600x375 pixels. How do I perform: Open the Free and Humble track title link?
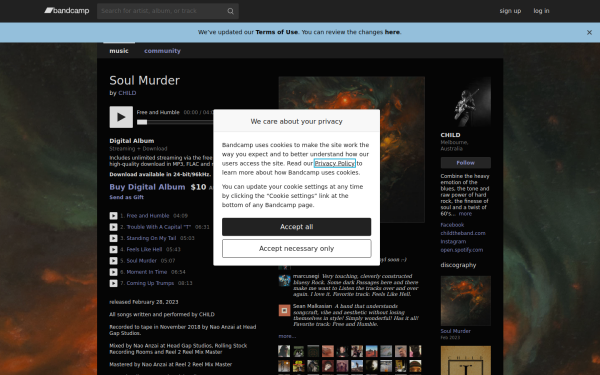coord(148,216)
